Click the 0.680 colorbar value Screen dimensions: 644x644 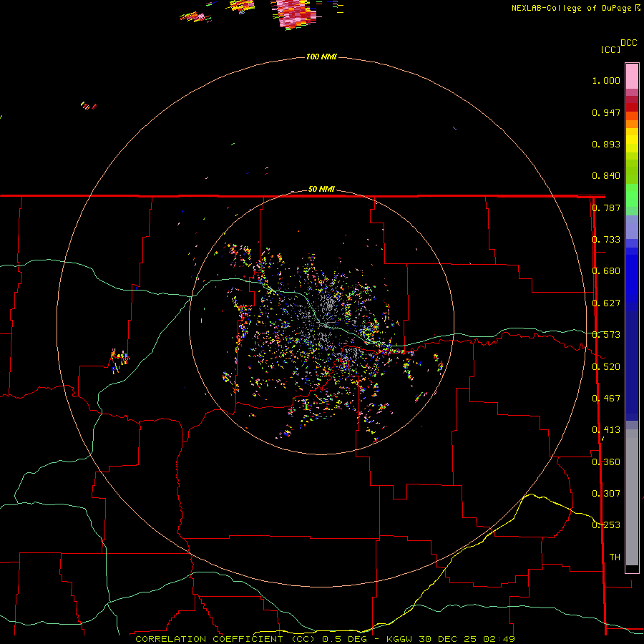click(606, 271)
